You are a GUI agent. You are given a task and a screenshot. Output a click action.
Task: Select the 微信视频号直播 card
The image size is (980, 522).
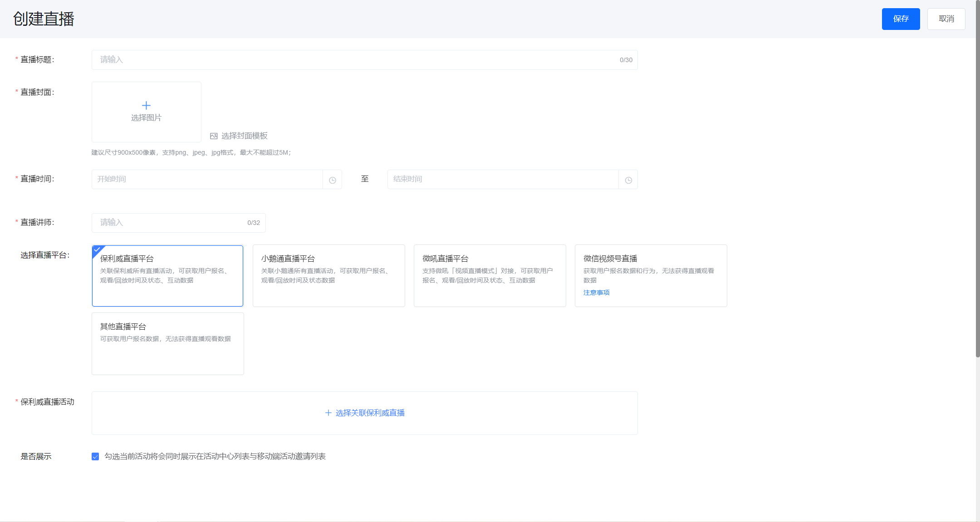[x=651, y=276]
